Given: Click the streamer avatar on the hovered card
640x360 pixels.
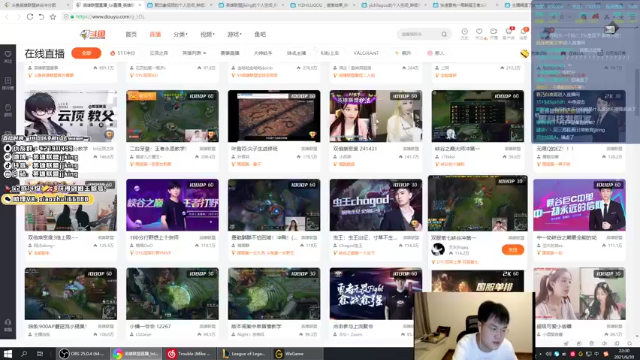Looking at the screenshot, I should pos(438,249).
